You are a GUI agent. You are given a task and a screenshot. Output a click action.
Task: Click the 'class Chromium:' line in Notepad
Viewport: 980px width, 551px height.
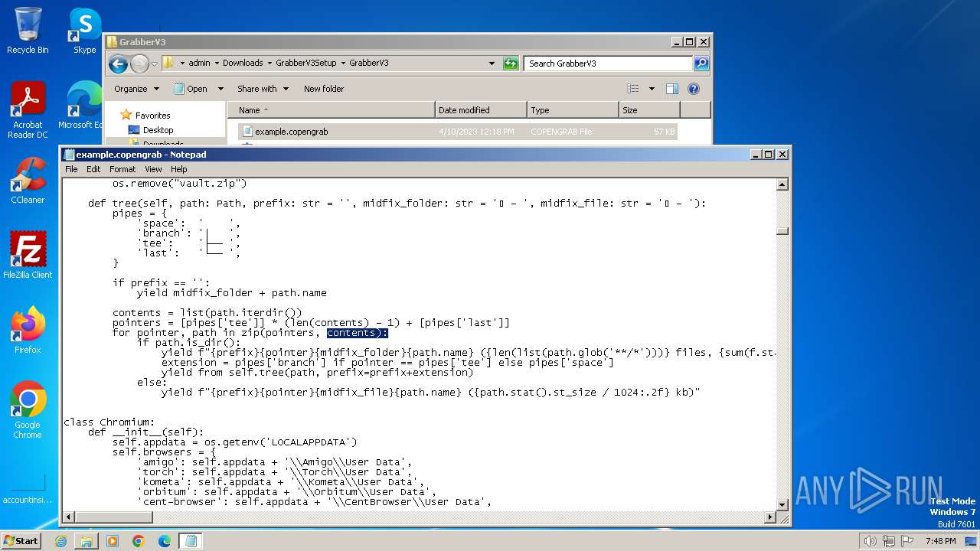click(x=109, y=422)
